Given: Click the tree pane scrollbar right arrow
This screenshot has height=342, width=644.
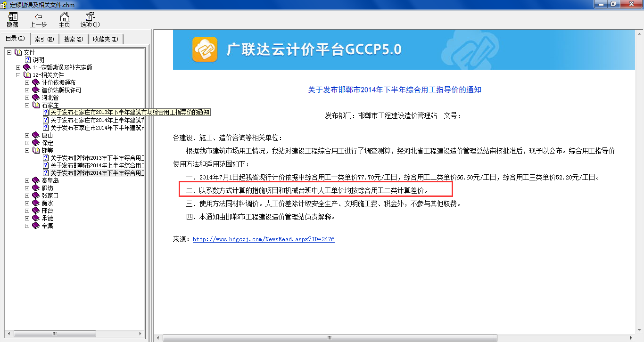Looking at the screenshot, I should point(141,334).
